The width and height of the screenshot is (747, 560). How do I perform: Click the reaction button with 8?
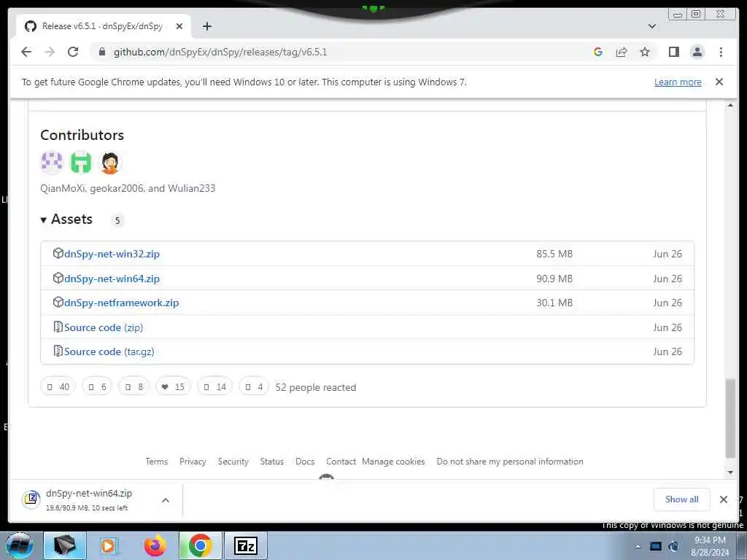(134, 386)
